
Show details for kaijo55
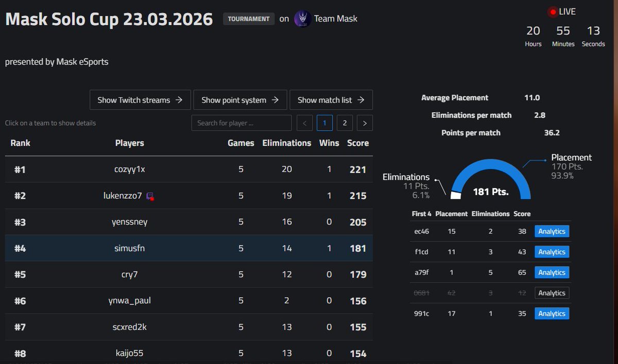pyautogui.click(x=189, y=353)
